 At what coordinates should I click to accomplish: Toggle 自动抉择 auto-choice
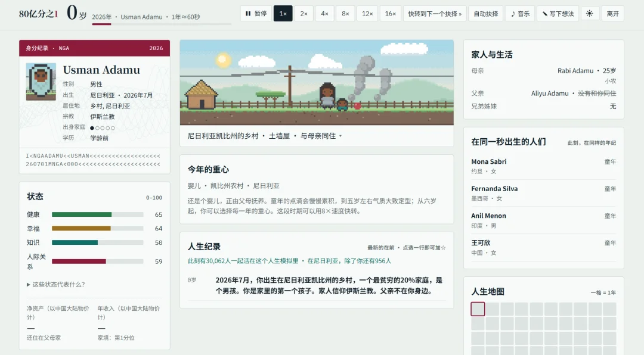coord(486,14)
